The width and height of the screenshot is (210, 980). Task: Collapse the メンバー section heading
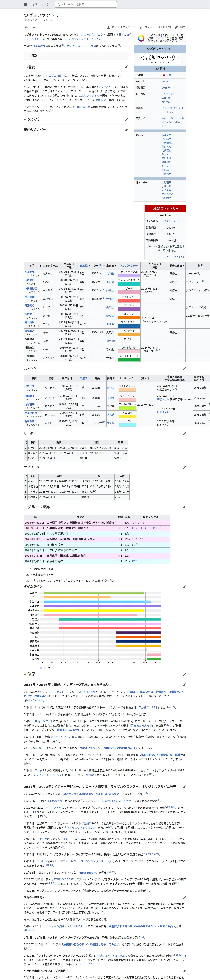[26, 119]
